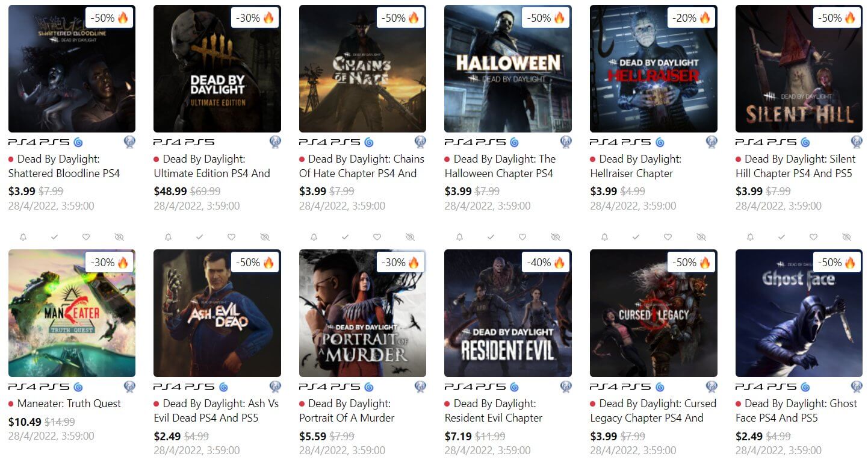
Task: Toggle the checkmark above Maneater card
Action: click(x=54, y=237)
